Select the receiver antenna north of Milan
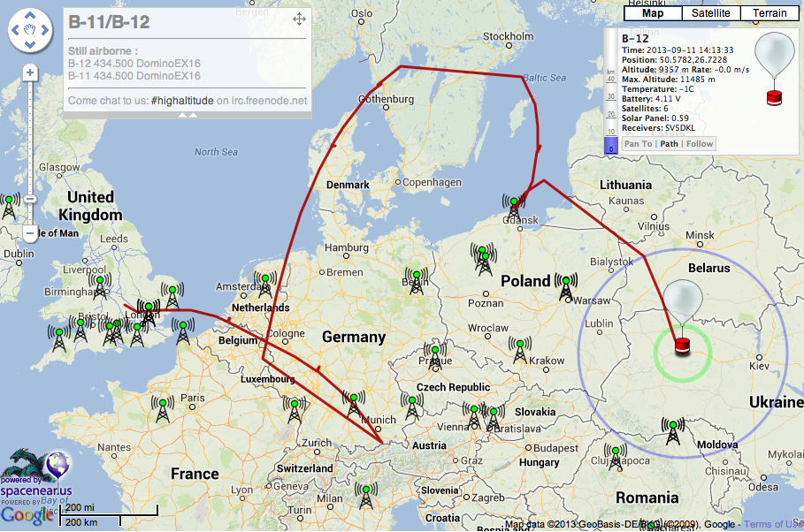The height and width of the screenshot is (532, 804). tap(365, 496)
